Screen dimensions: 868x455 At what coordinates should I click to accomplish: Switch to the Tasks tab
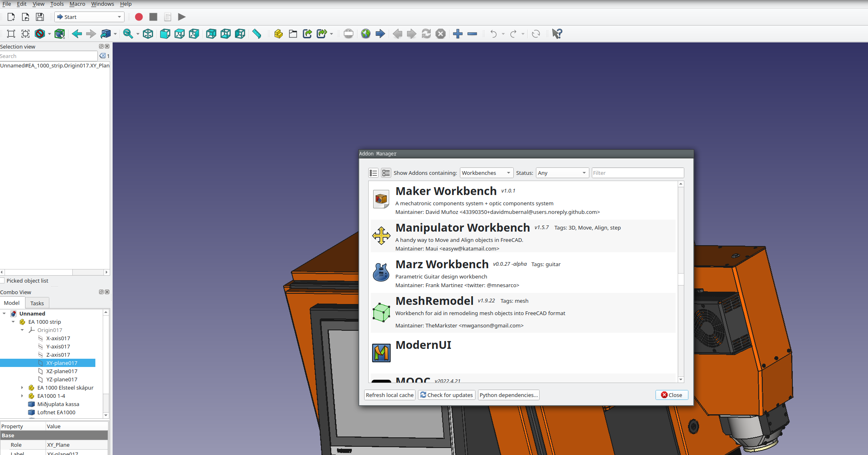pos(37,303)
